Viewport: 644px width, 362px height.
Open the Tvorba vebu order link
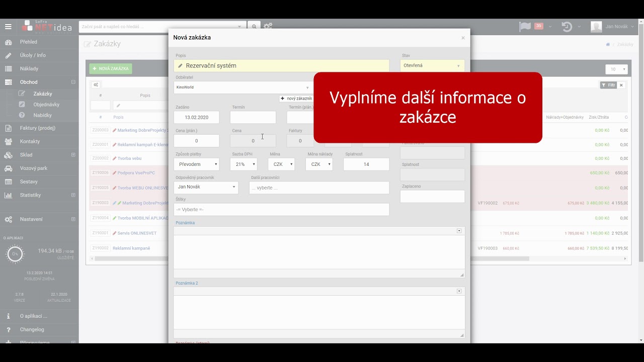point(129,158)
